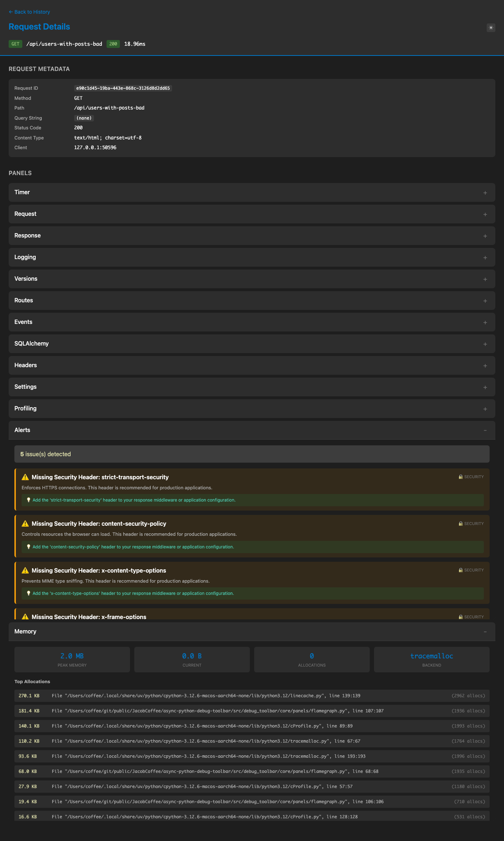Click warning icon for content-security-policy alert
Image resolution: width=504 pixels, height=841 pixels.
tap(25, 524)
